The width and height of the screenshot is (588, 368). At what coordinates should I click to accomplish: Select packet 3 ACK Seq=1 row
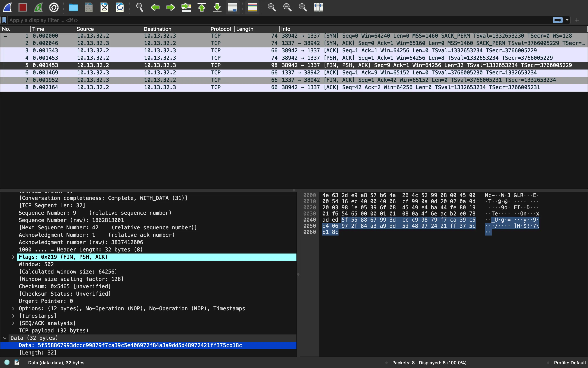click(294, 51)
